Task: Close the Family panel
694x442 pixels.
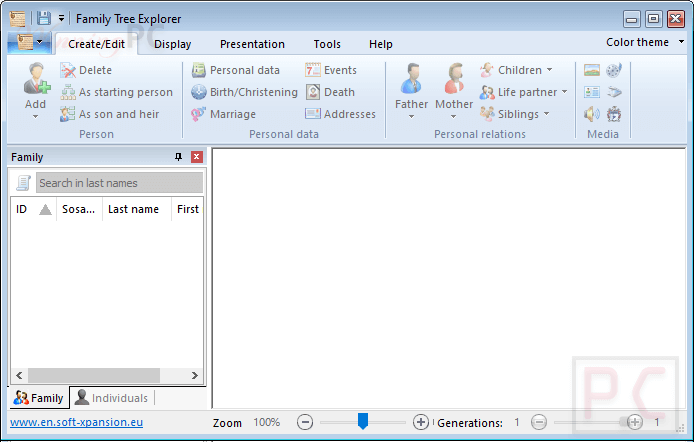Action: click(x=197, y=157)
